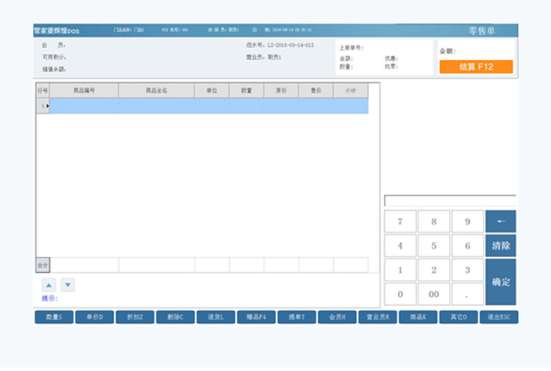Click the backspace arrow key on keypad
Image resolution: width=551 pixels, height=371 pixels.
point(501,221)
